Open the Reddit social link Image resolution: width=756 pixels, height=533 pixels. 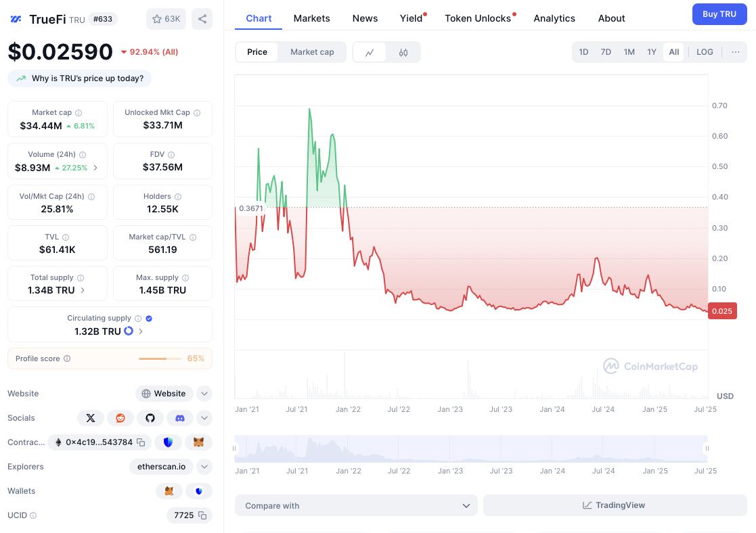(x=120, y=418)
